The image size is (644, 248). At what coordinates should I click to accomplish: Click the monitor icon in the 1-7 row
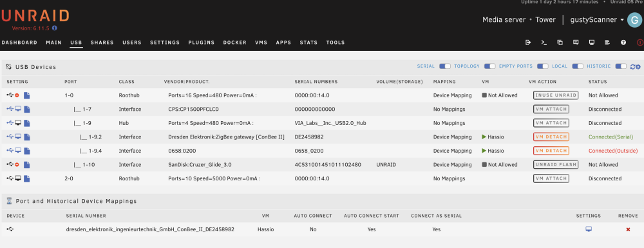click(18, 110)
